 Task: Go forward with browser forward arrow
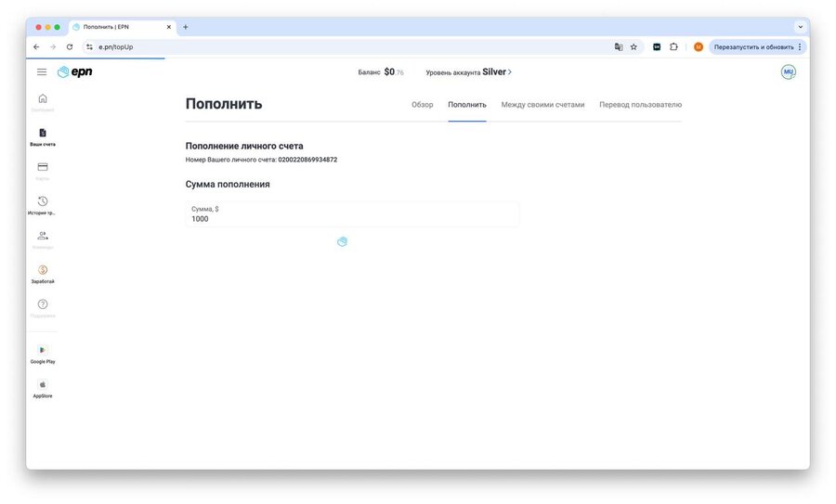53,47
